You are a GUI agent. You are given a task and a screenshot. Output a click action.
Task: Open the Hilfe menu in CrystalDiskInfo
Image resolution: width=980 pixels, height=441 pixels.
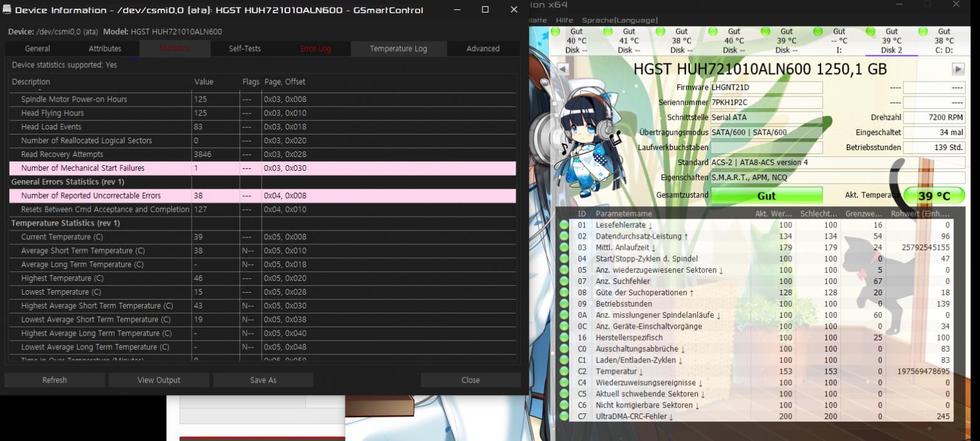(565, 21)
